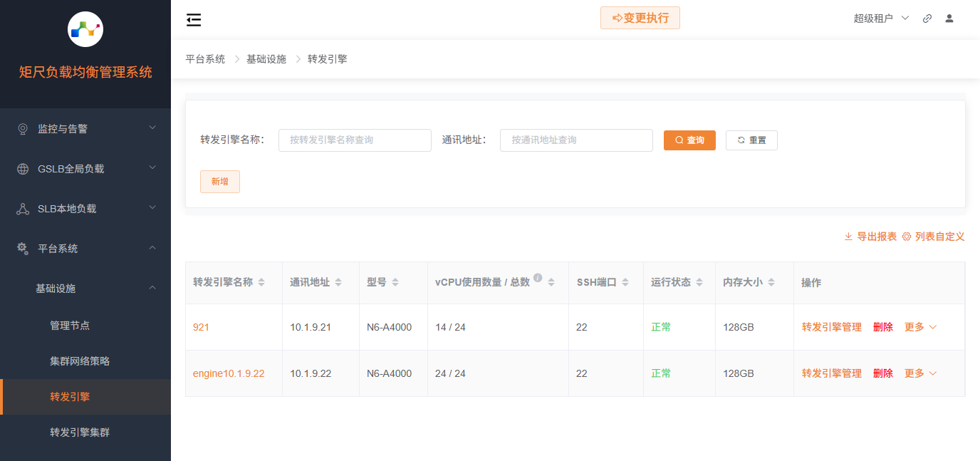Image resolution: width=980 pixels, height=461 pixels.
Task: Sort the table by 通讯地址 column
Action: click(x=338, y=282)
